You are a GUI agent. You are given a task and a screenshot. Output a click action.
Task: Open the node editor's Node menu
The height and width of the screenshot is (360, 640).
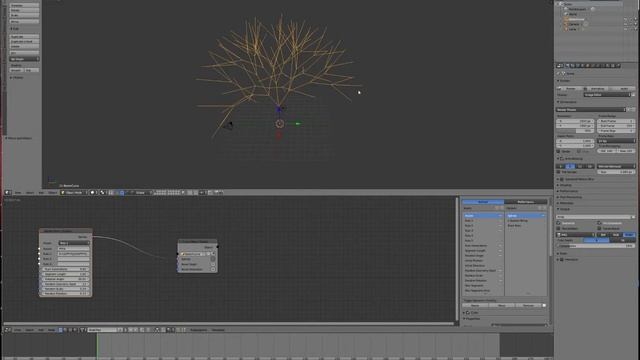tap(51, 330)
